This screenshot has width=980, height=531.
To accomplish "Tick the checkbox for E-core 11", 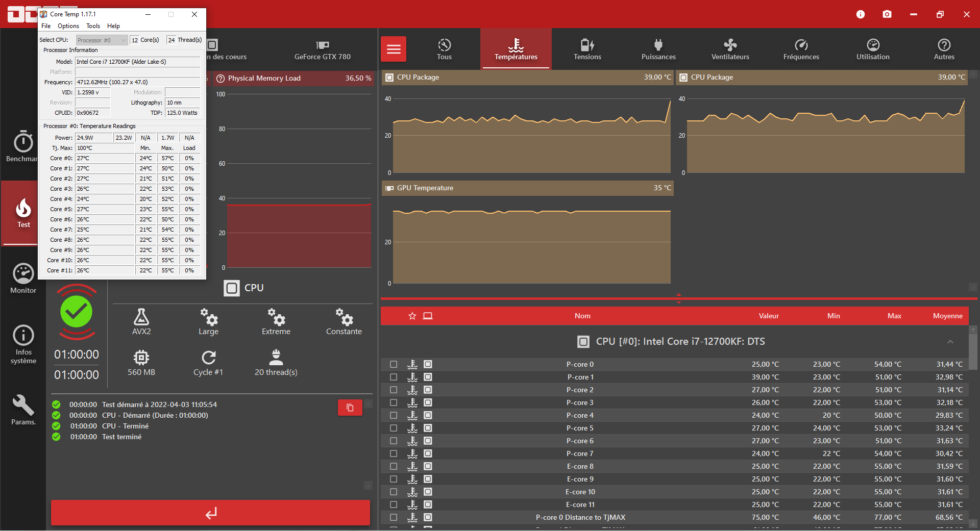I will point(394,504).
